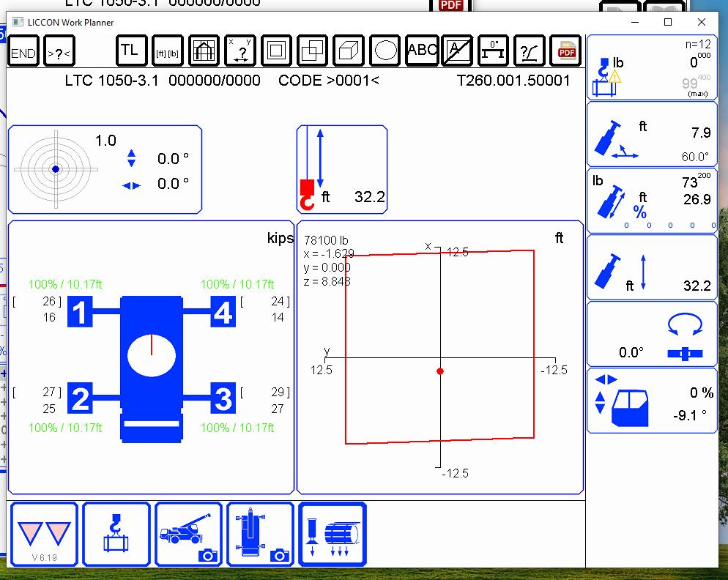The image size is (728, 580).
Task: Open the slewing angle 0.0° panel
Action: (x=653, y=334)
